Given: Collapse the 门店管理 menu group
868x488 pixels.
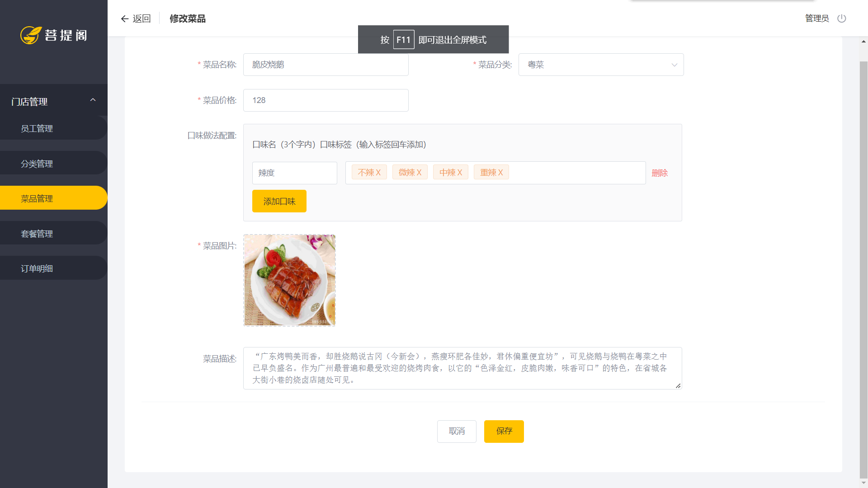Looking at the screenshot, I should tap(93, 100).
